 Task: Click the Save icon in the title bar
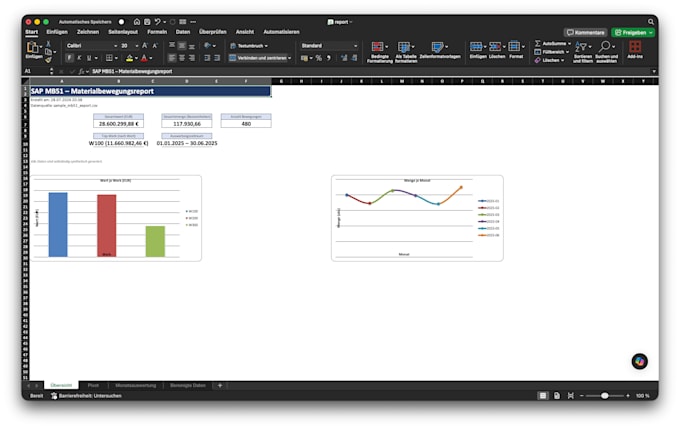tap(147, 22)
